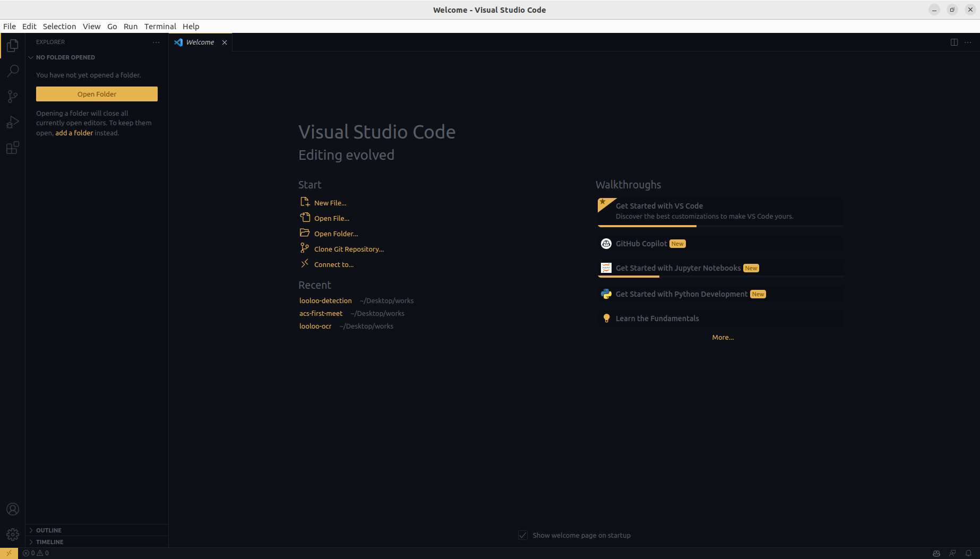Open Explorer Views and More Actions ellipsis
The height and width of the screenshot is (559, 980).
(x=156, y=42)
